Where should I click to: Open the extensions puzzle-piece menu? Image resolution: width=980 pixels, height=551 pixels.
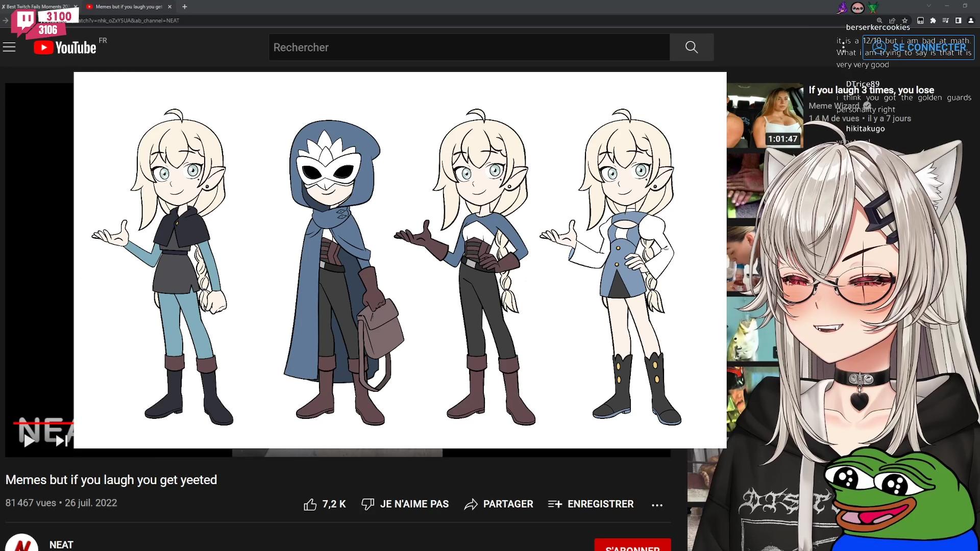click(x=933, y=20)
